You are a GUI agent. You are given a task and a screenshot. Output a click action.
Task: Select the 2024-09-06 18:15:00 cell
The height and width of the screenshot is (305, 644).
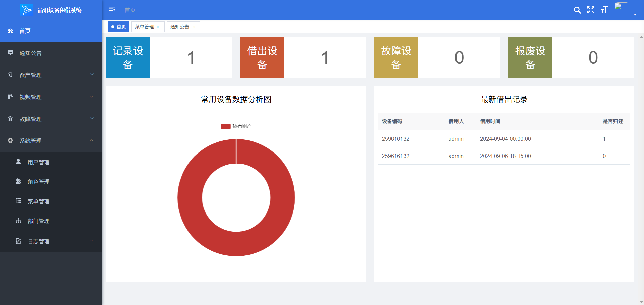coord(505,156)
